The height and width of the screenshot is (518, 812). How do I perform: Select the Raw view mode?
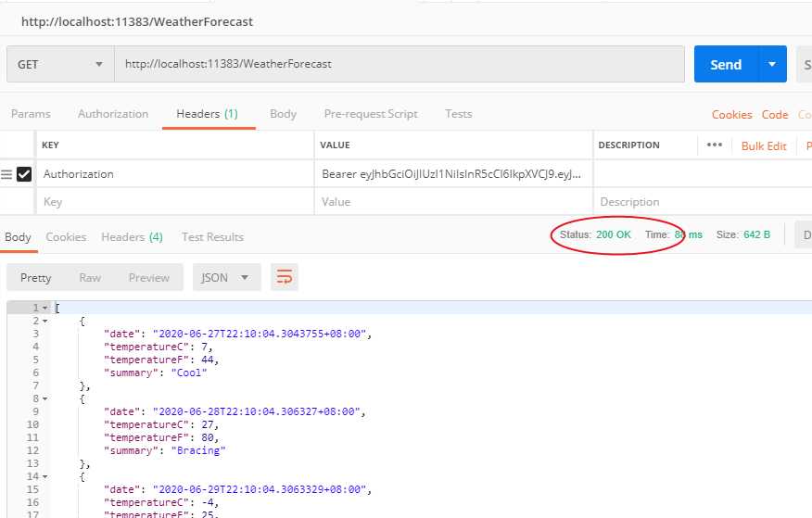(x=90, y=278)
